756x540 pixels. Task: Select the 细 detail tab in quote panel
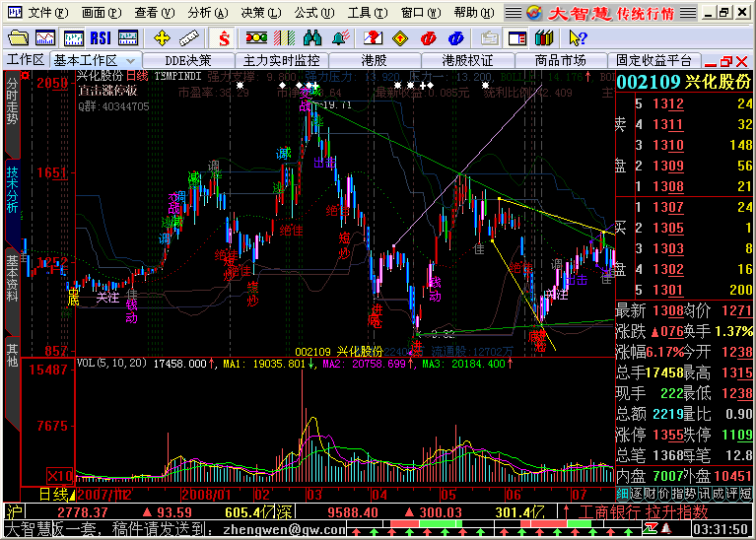pos(623,495)
